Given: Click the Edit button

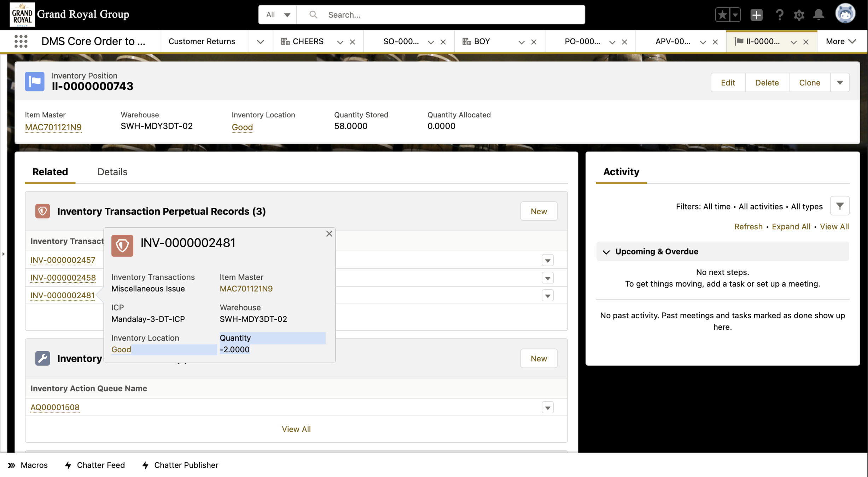Looking at the screenshot, I should coord(728,83).
